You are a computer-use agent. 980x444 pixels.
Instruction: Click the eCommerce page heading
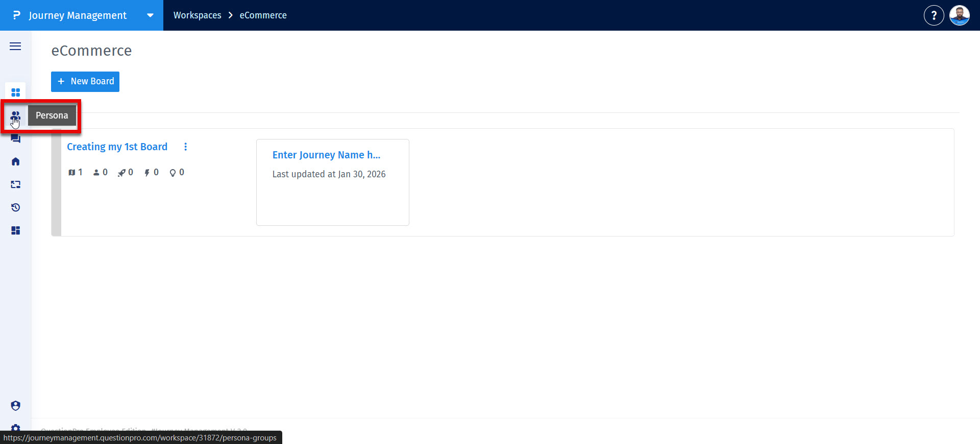(91, 51)
